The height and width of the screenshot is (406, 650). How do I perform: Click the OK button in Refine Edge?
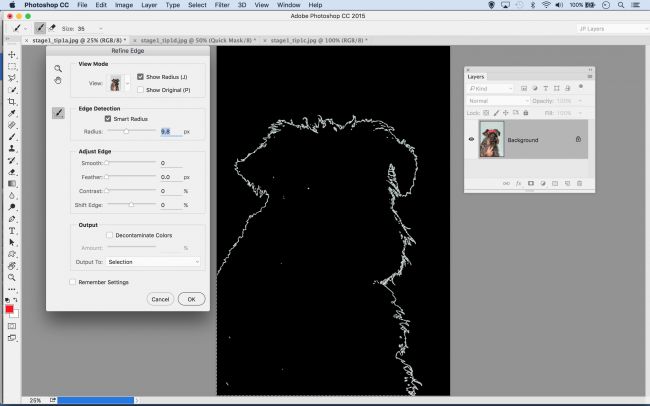pyautogui.click(x=190, y=299)
